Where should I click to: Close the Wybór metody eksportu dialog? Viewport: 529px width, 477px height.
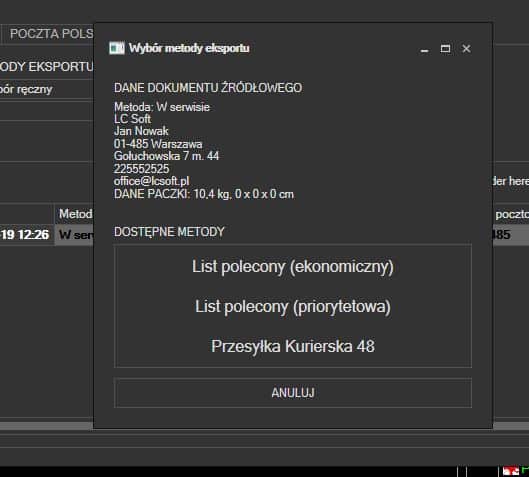[x=466, y=49]
